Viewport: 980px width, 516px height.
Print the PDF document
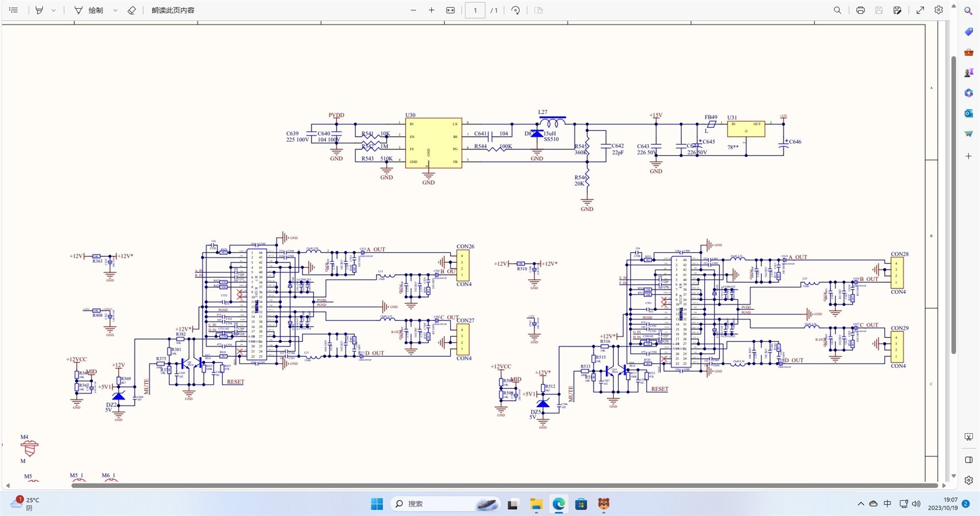(860, 10)
